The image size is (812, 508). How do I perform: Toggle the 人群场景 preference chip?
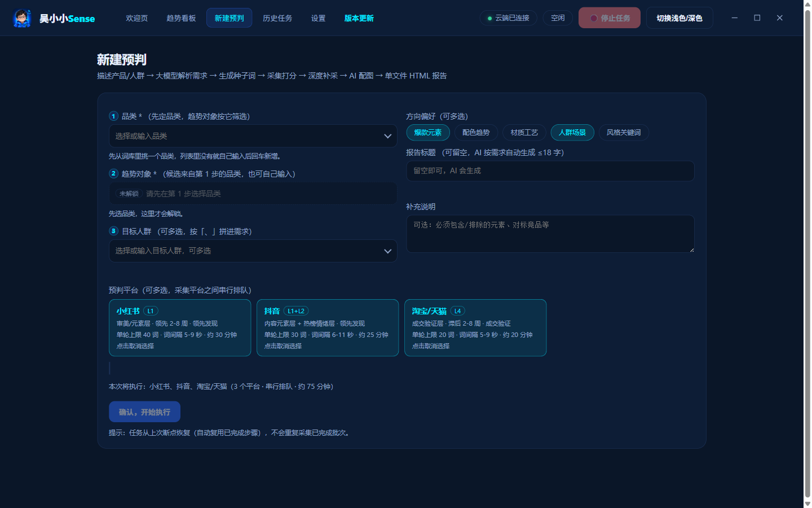(x=572, y=133)
